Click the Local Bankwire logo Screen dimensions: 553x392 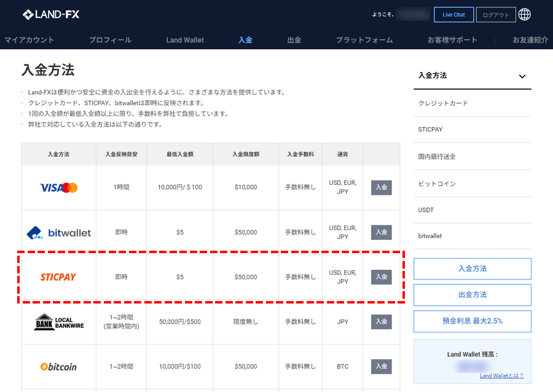click(x=59, y=322)
